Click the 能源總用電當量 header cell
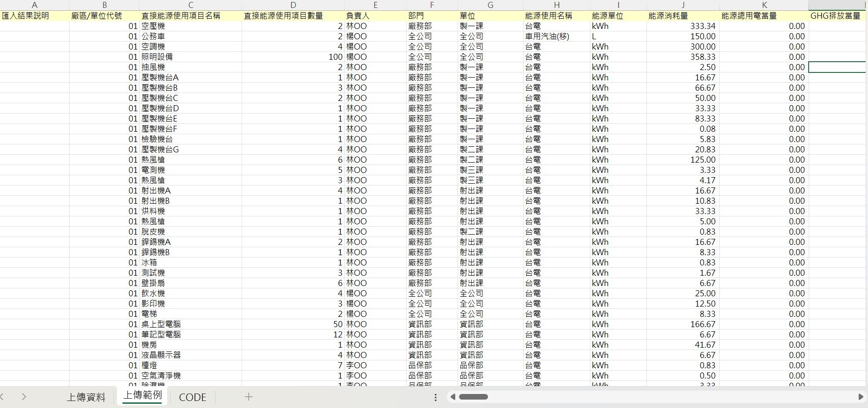Image resolution: width=868 pixels, height=408 pixels. (764, 15)
